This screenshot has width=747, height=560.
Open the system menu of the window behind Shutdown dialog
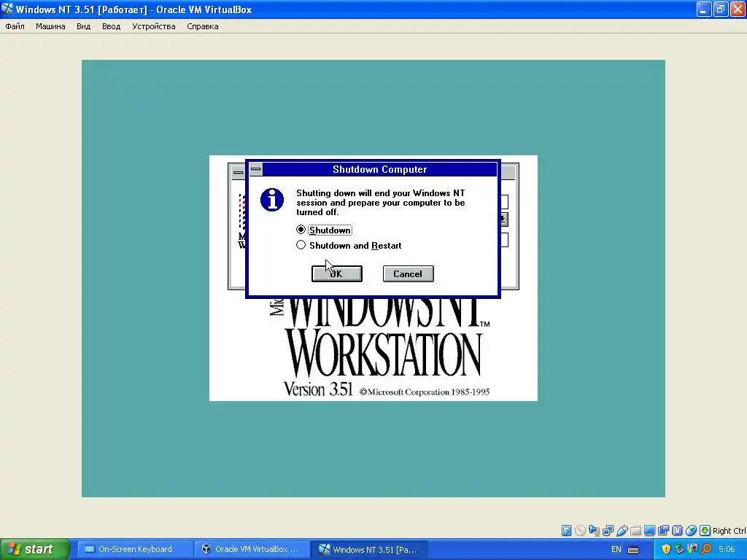(x=239, y=172)
